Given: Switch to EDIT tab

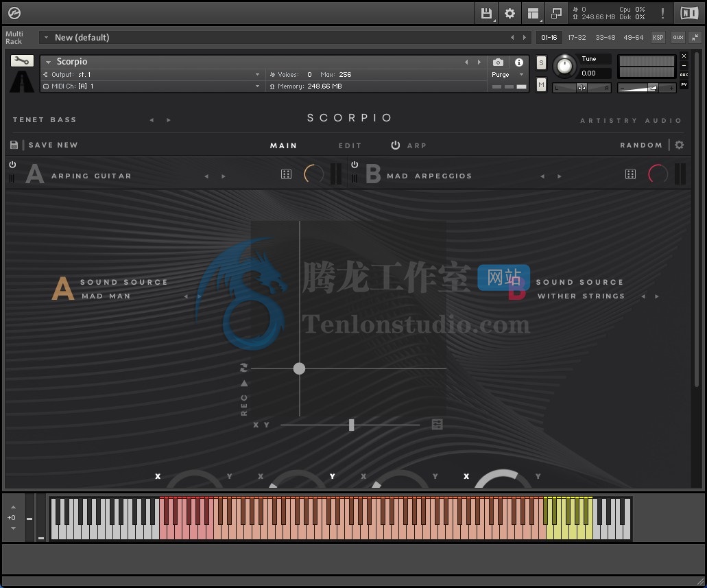Looking at the screenshot, I should (x=350, y=145).
